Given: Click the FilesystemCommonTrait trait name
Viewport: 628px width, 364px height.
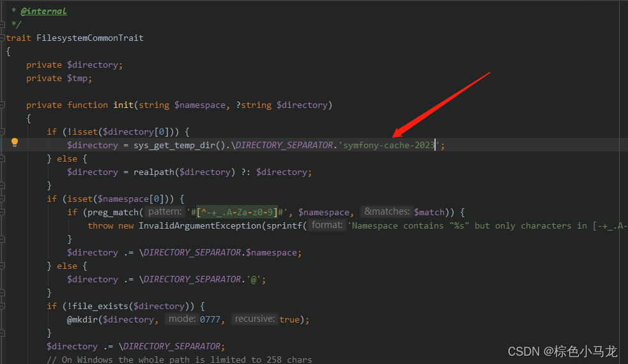Looking at the screenshot, I should pos(89,38).
